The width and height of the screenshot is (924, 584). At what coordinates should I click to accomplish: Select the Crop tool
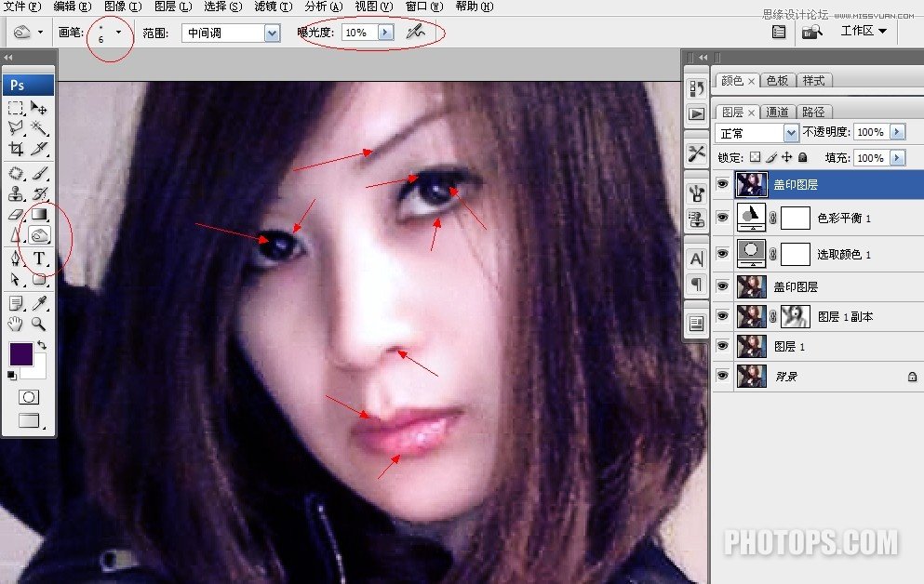point(16,149)
